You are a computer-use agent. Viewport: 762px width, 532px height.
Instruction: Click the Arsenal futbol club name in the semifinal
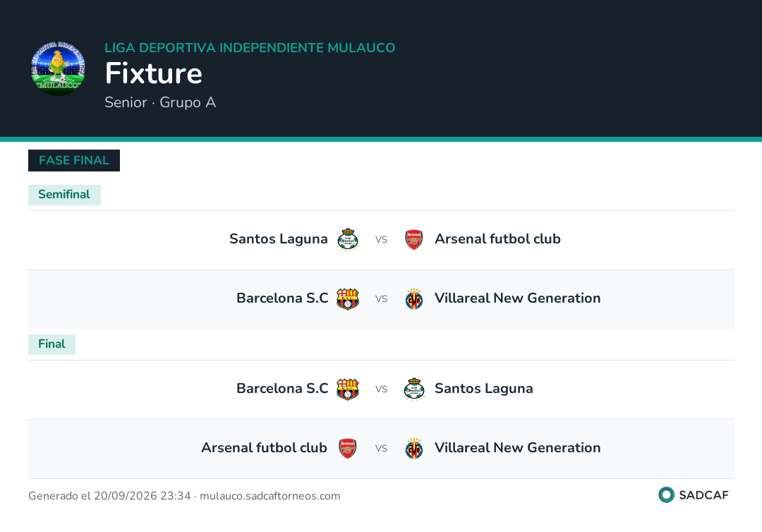pyautogui.click(x=497, y=239)
